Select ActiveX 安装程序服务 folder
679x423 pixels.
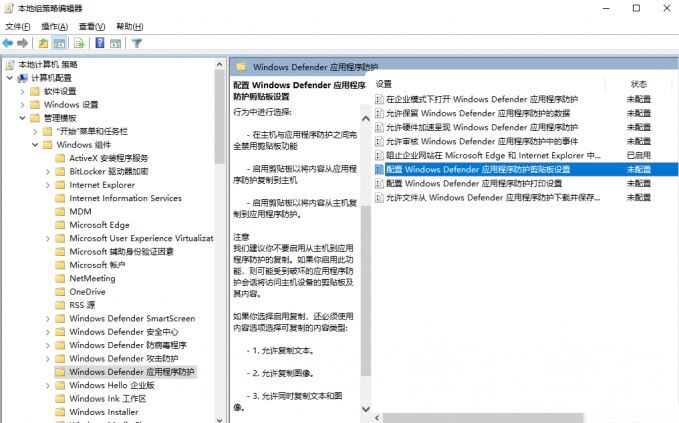point(109,158)
